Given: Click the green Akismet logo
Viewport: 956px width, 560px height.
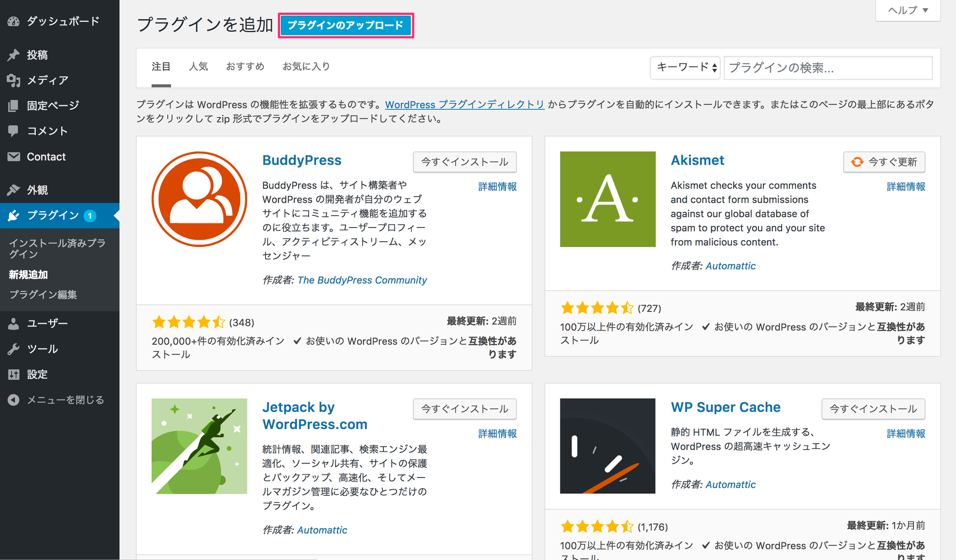Looking at the screenshot, I should click(x=607, y=199).
